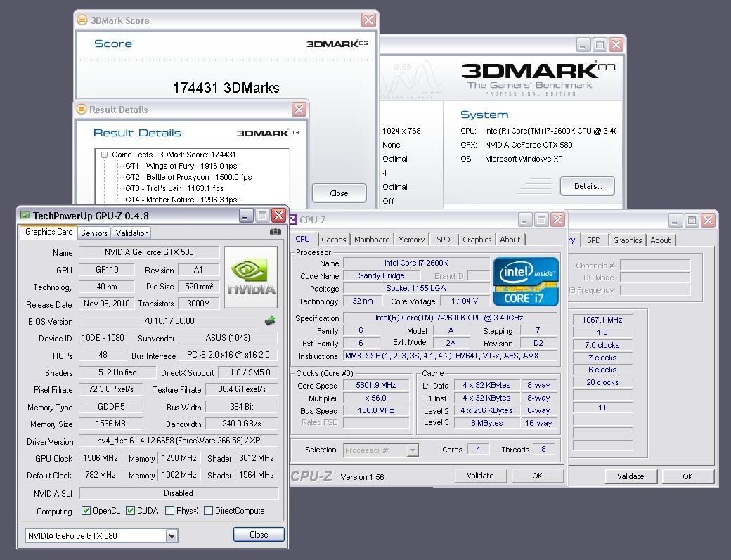This screenshot has width=731, height=560.
Task: Close the 3DMark Score window
Action: tap(368, 20)
